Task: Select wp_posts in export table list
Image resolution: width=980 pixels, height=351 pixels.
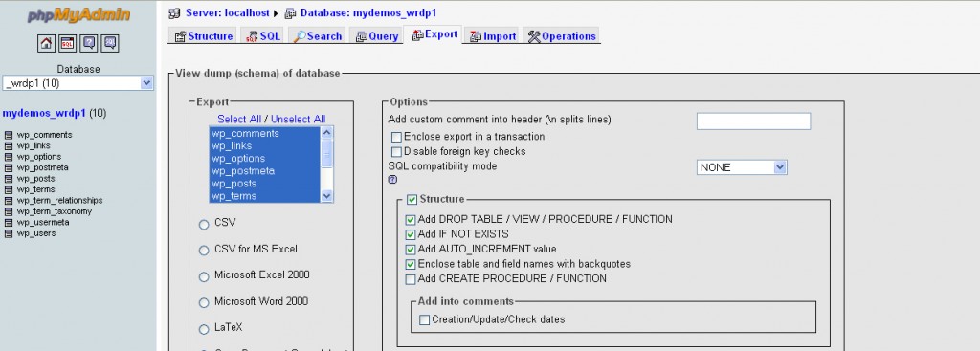Action: (265, 184)
